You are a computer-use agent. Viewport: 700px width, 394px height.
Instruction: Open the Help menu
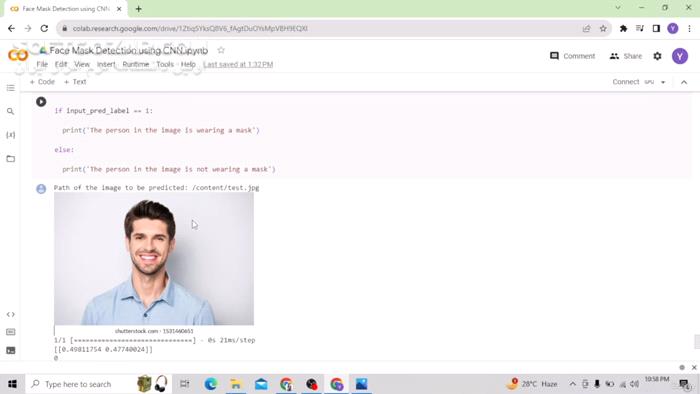(188, 64)
